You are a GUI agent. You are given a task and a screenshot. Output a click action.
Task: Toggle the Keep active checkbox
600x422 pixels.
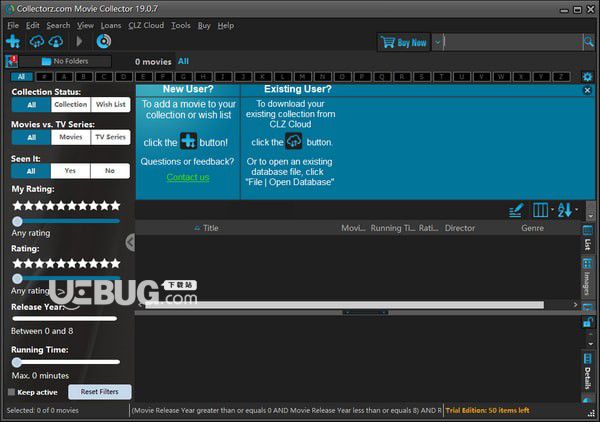click(11, 392)
